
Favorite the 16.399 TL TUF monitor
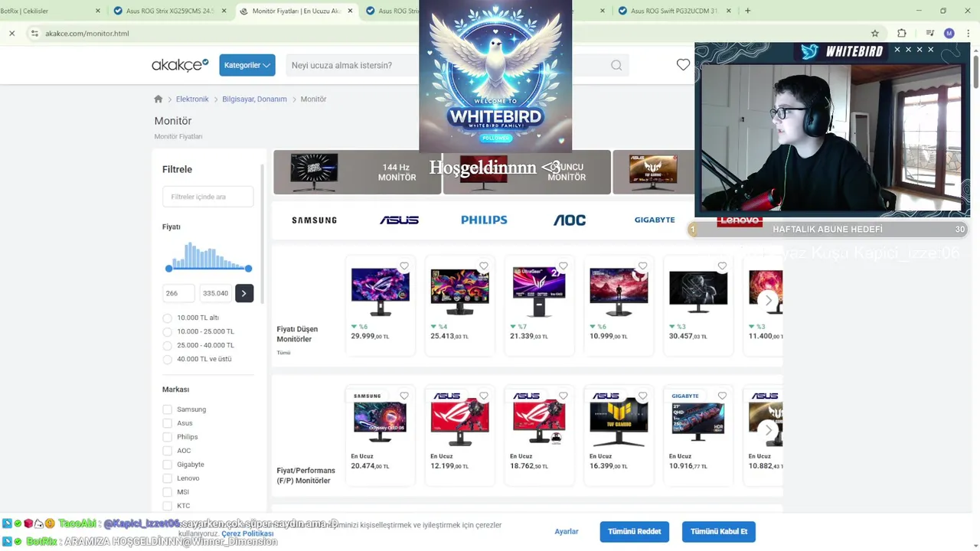643,396
